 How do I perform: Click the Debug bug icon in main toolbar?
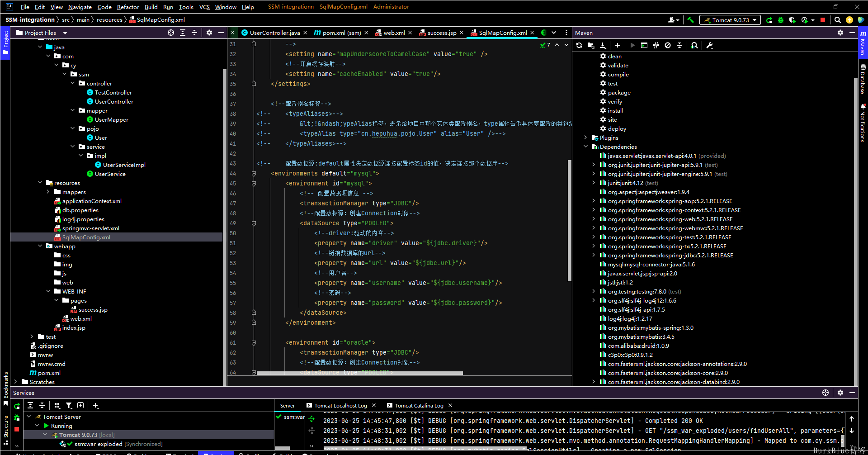[781, 20]
